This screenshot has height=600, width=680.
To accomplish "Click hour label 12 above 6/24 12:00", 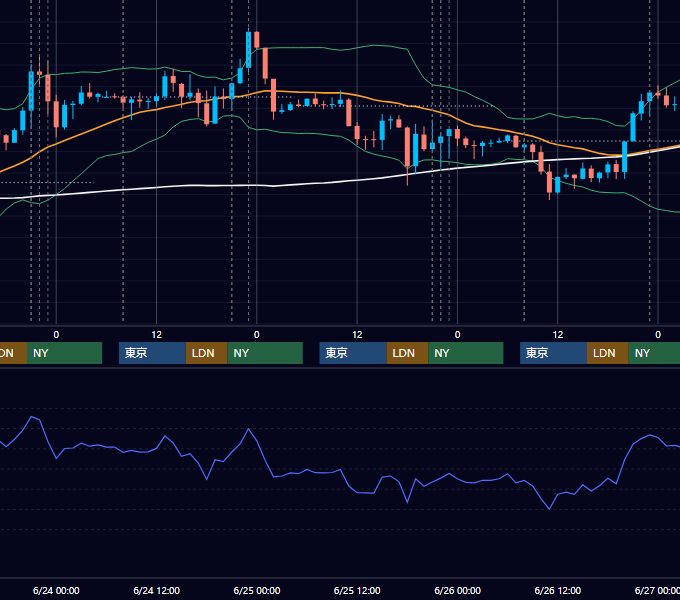I will pos(157,335).
